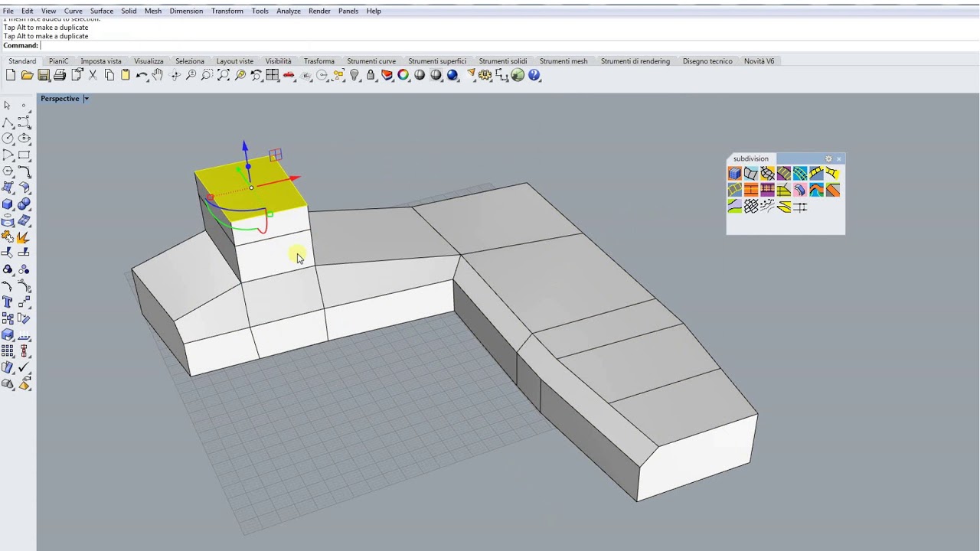Switch to the Trasforma tab
Viewport: 980px width, 551px height.
pyautogui.click(x=319, y=61)
